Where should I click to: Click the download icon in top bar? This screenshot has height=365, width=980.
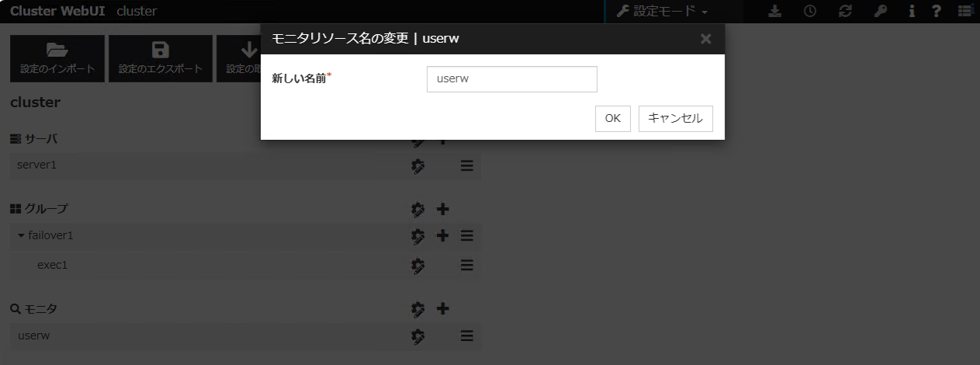[x=775, y=12]
